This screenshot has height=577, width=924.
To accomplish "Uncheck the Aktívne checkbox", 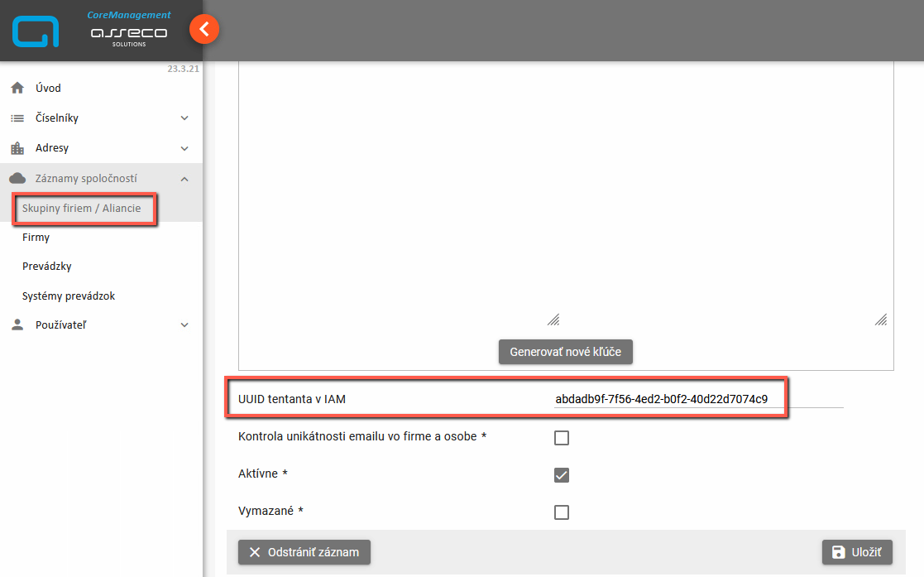I will click(x=562, y=475).
